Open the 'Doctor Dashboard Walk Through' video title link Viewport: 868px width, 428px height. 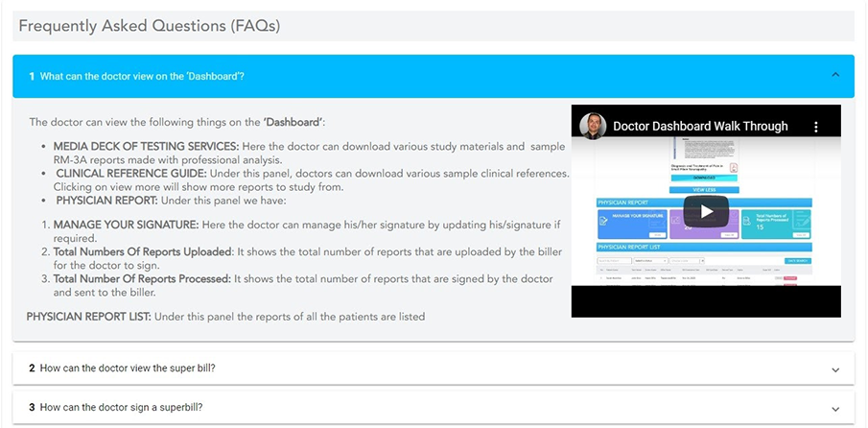pos(700,127)
